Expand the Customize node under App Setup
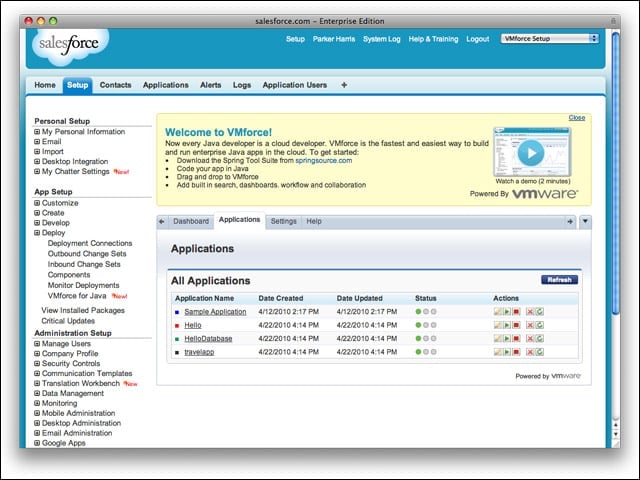This screenshot has width=640, height=480. coord(37,203)
